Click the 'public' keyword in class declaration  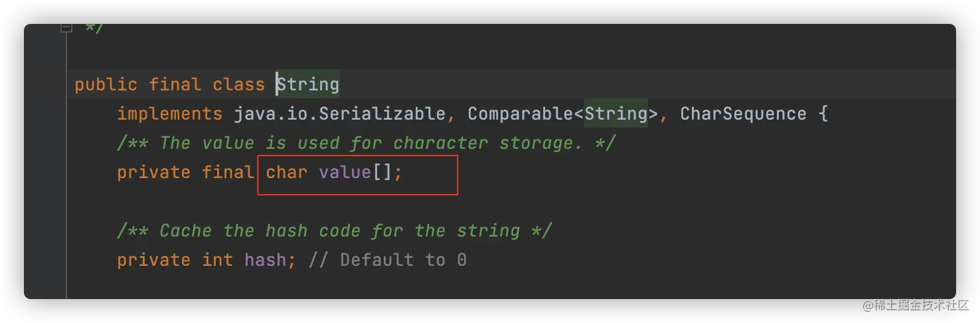(106, 85)
